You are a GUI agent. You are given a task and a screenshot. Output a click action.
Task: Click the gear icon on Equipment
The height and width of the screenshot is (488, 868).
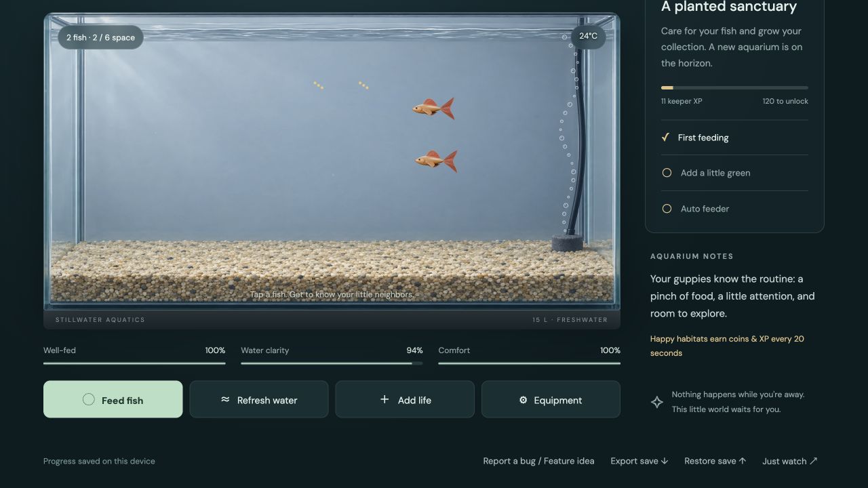[x=523, y=400]
